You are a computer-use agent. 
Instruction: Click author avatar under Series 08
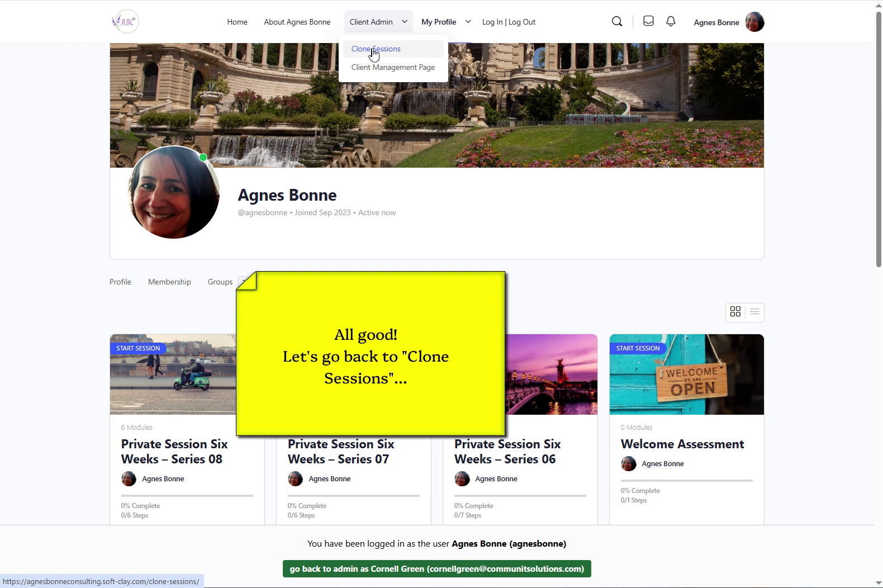[129, 479]
